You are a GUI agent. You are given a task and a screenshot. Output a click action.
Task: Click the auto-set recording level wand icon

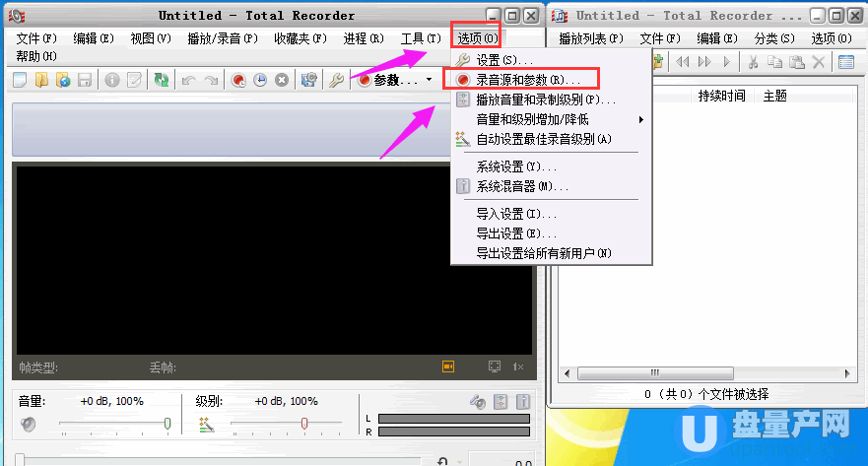click(x=207, y=424)
